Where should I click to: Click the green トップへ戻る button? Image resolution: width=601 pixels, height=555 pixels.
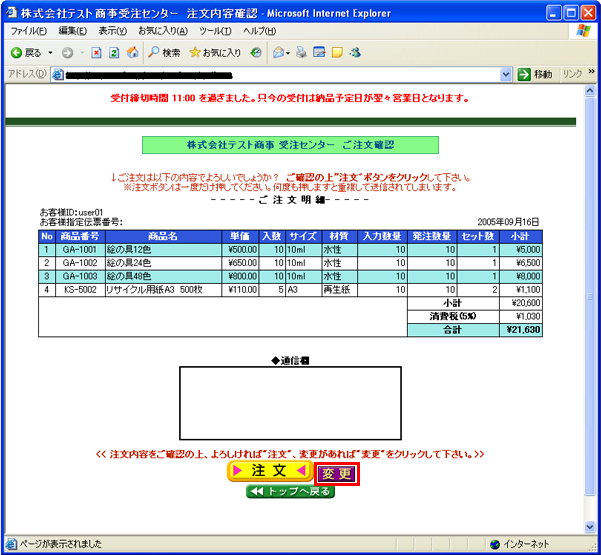291,492
